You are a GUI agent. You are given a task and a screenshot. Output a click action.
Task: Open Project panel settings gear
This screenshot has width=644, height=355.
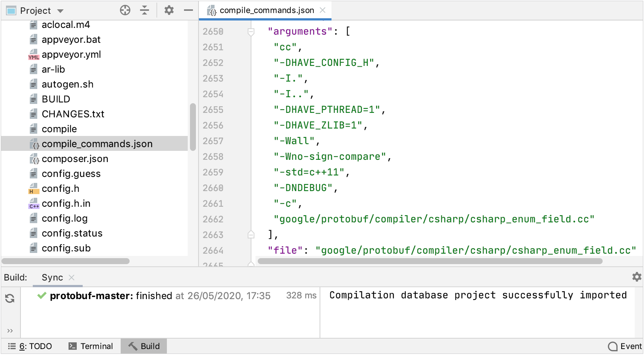tap(169, 10)
